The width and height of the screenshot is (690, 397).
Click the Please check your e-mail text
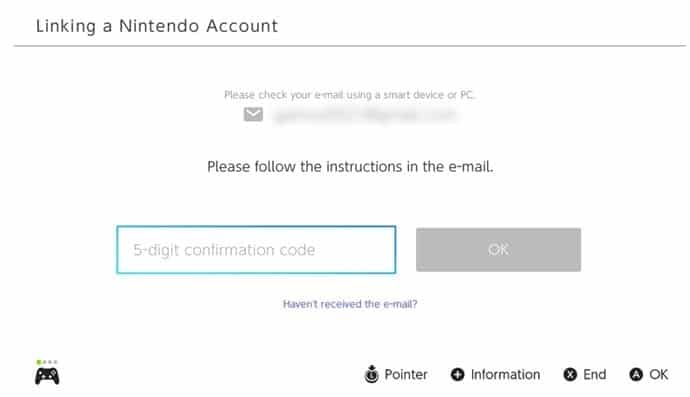pyautogui.click(x=349, y=95)
